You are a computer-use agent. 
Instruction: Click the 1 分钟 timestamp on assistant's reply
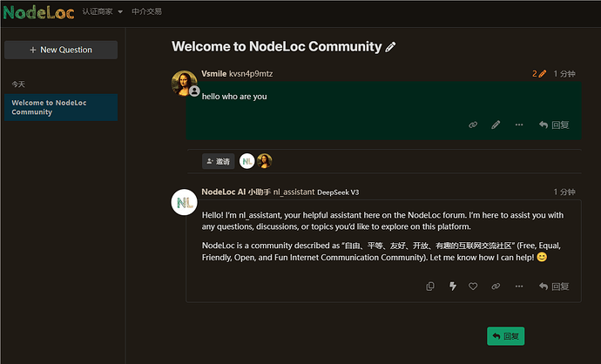(x=564, y=192)
